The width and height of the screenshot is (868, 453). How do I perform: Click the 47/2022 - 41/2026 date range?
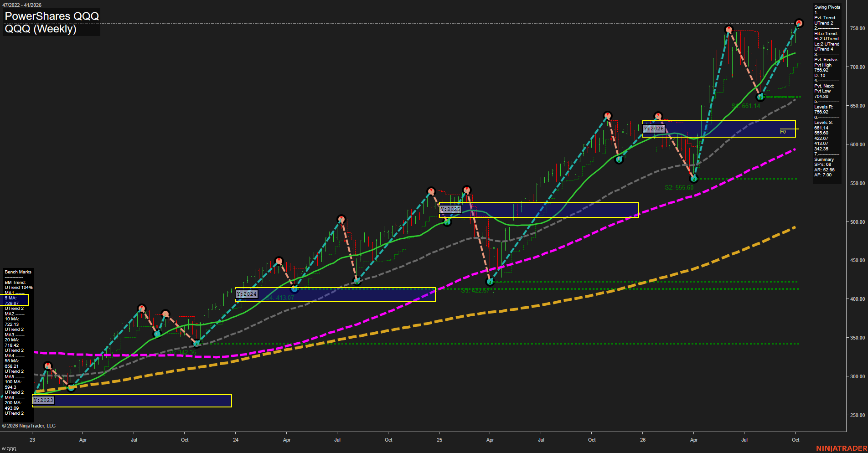pyautogui.click(x=22, y=5)
